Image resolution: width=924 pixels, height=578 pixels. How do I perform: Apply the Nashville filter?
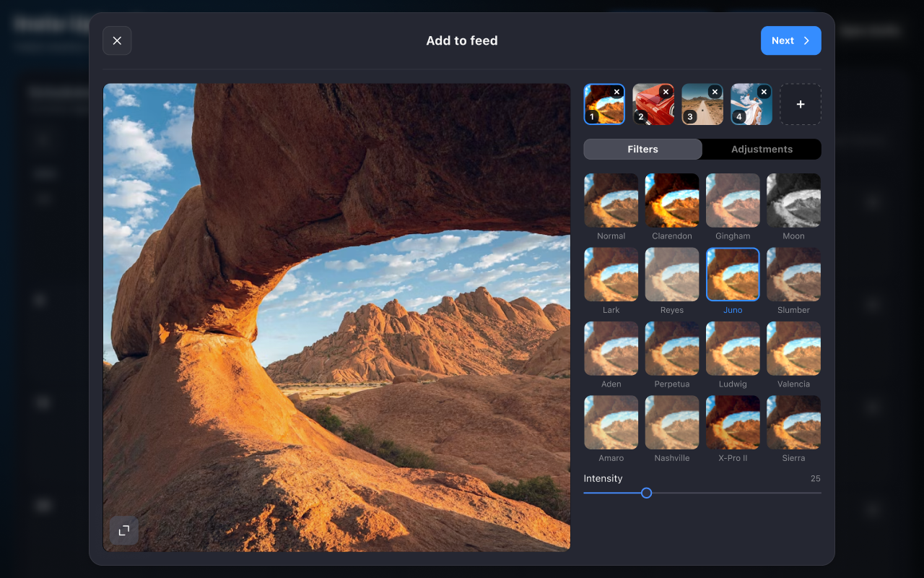click(x=672, y=429)
